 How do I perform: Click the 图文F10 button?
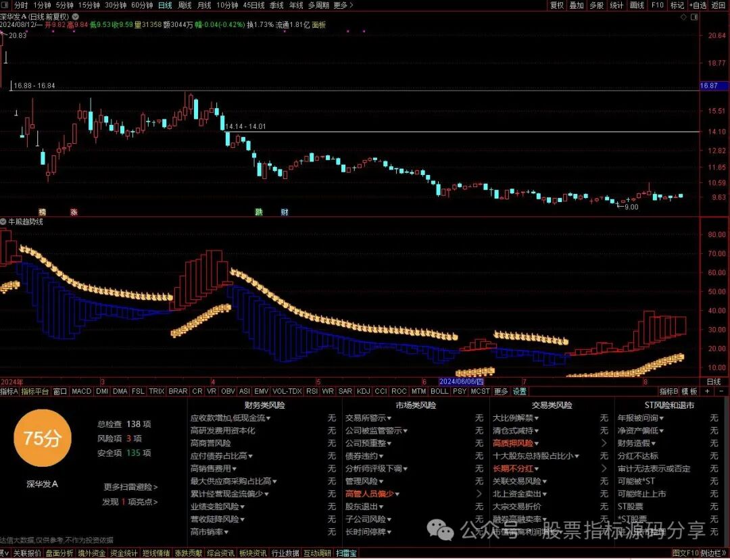tap(686, 553)
